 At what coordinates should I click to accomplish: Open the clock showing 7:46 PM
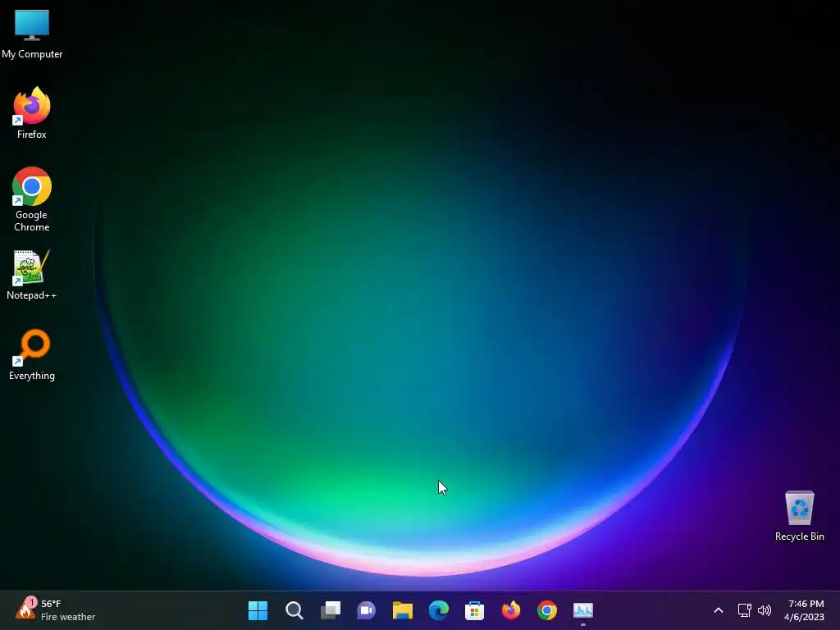coord(805,610)
